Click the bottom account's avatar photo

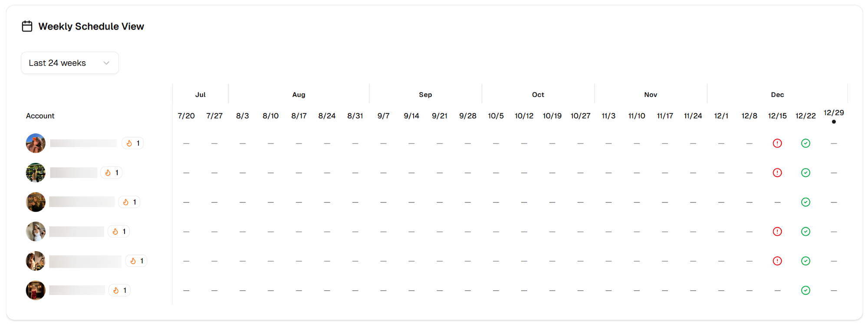point(35,290)
